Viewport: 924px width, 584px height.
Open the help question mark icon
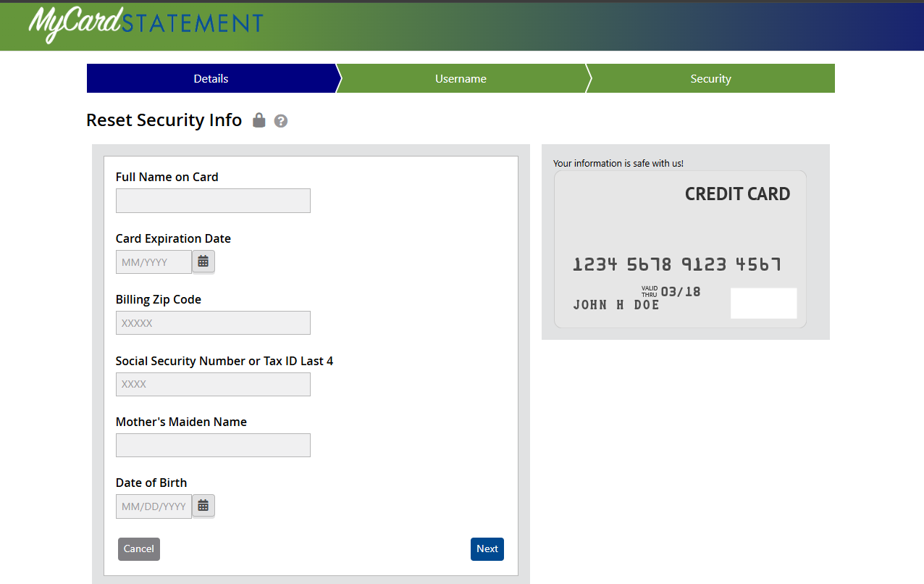click(x=281, y=121)
